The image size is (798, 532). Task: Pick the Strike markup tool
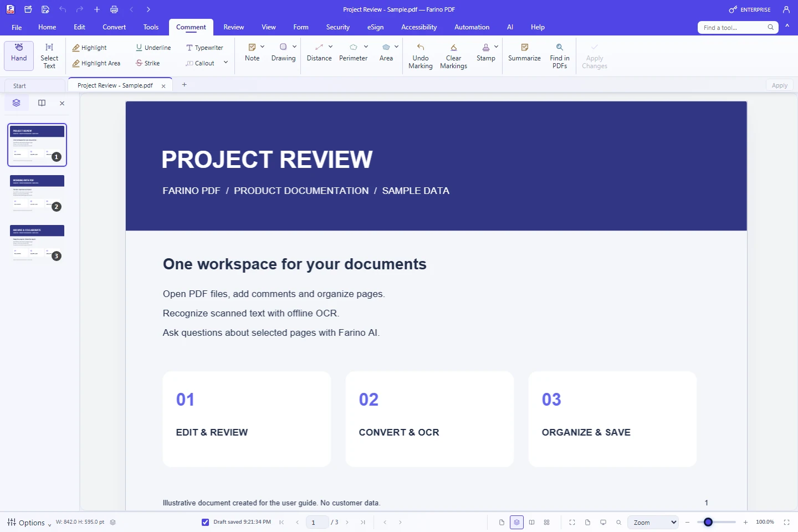[147, 63]
